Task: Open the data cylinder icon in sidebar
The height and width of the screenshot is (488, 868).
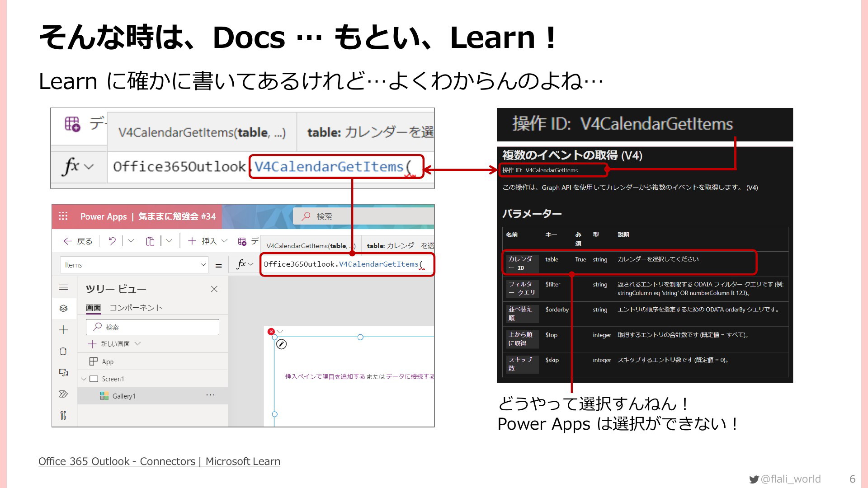Action: (x=63, y=352)
